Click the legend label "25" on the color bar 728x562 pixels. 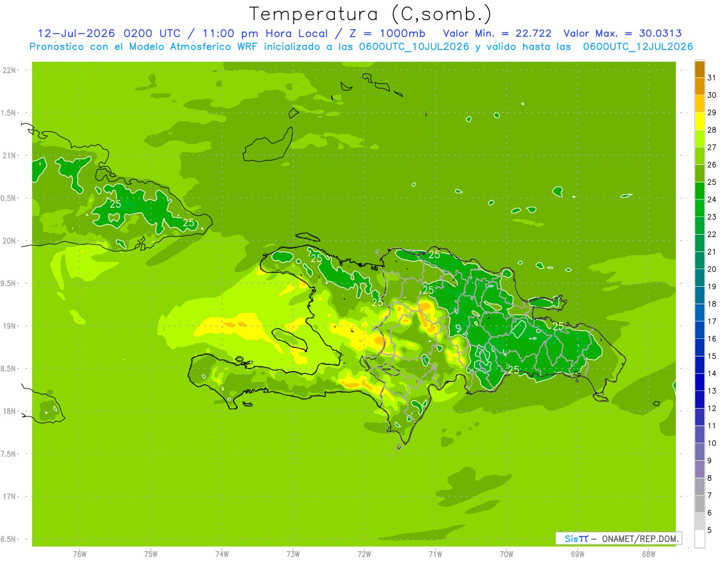(x=712, y=182)
